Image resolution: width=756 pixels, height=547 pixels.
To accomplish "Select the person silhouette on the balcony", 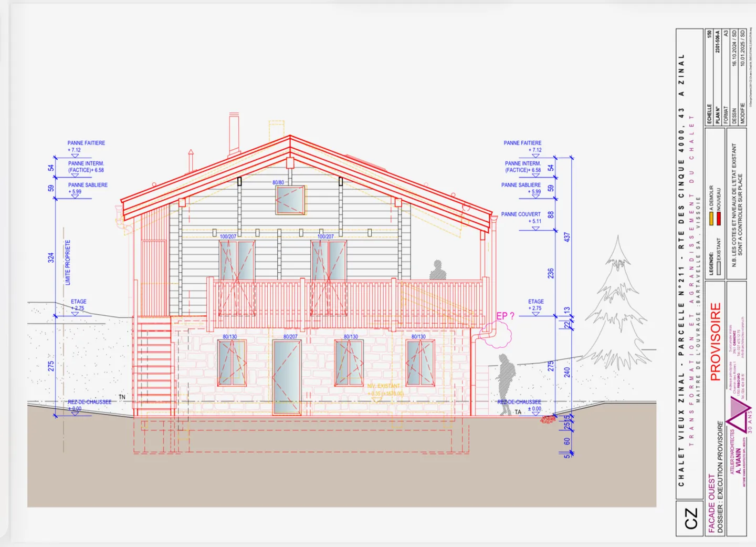I will point(438,270).
